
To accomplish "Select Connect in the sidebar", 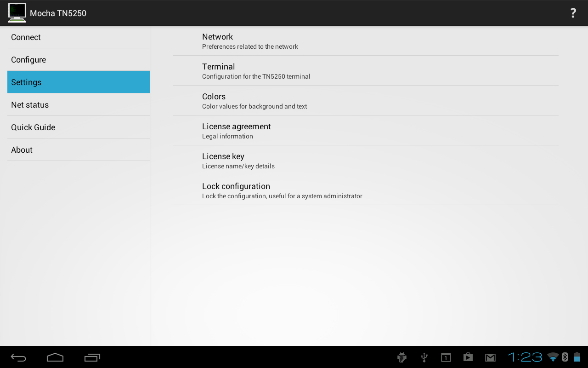I will click(x=79, y=37).
